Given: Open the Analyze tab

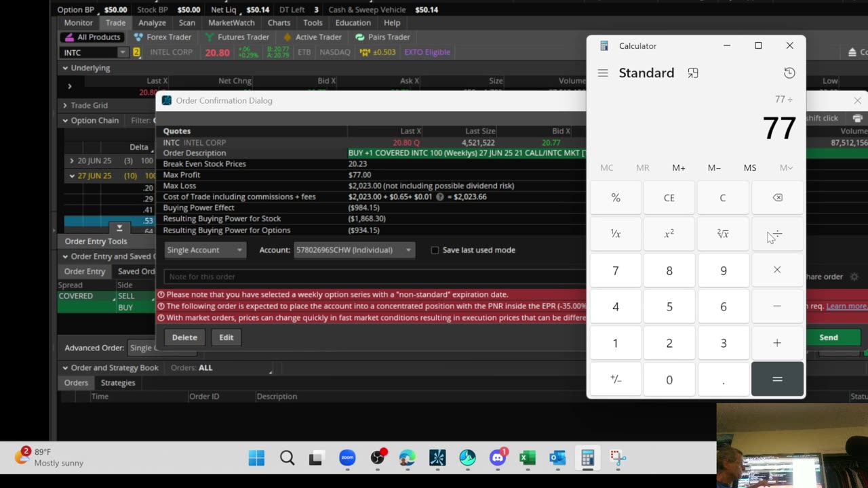Looking at the screenshot, I should coord(152,22).
